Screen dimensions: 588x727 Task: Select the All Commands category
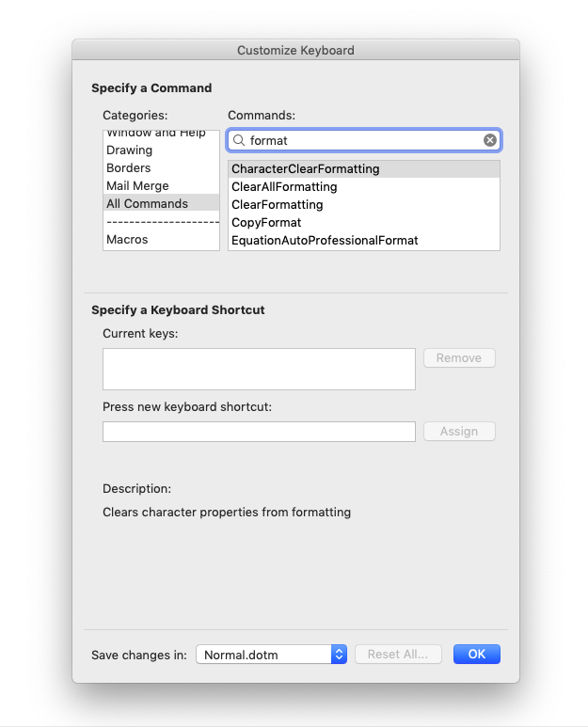coord(161,203)
